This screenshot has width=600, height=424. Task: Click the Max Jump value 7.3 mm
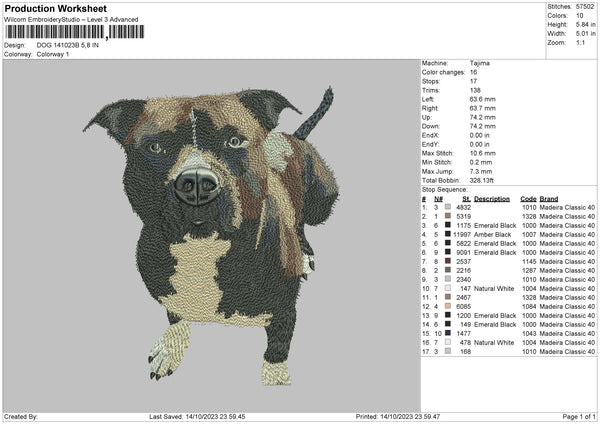(481, 171)
